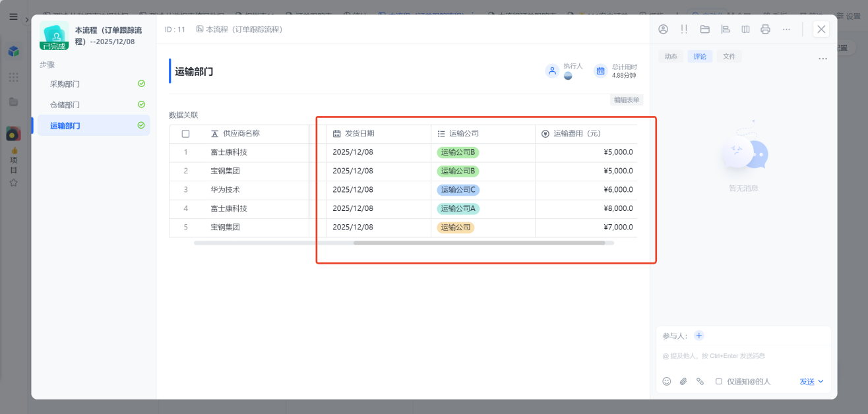Viewport: 868px width, 414px height.
Task: Check the 仅通知@的人 checkbox
Action: tap(719, 381)
